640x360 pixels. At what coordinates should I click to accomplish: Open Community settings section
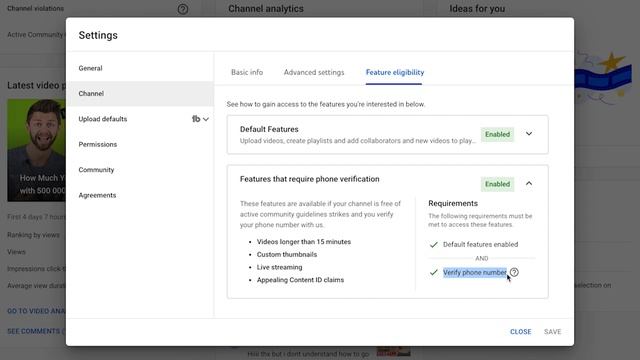coord(140,169)
